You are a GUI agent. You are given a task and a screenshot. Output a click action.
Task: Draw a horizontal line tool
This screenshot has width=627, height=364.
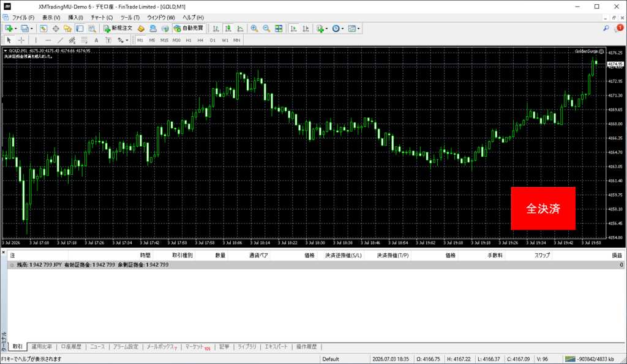[x=48, y=40]
